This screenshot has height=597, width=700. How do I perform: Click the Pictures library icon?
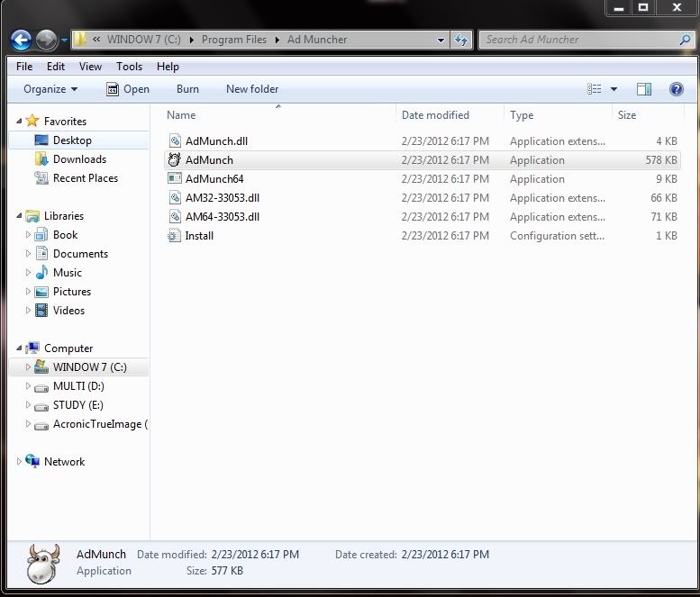(x=41, y=292)
